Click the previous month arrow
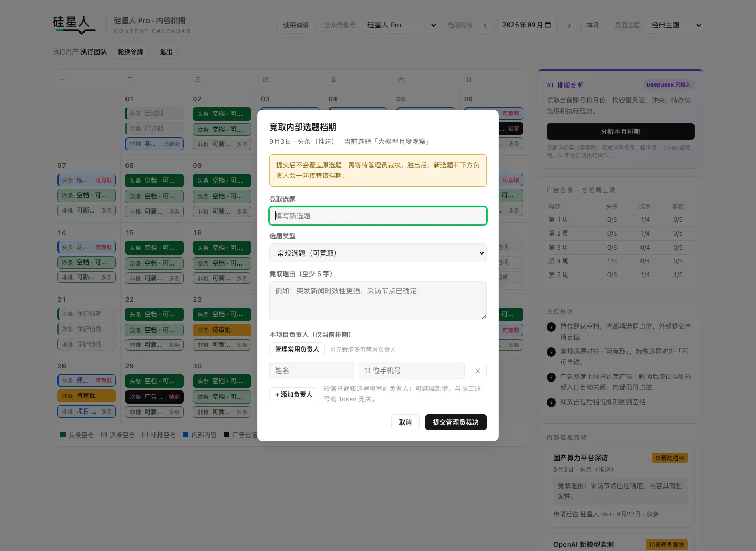Screen dimensions: 756x551 [485, 25]
